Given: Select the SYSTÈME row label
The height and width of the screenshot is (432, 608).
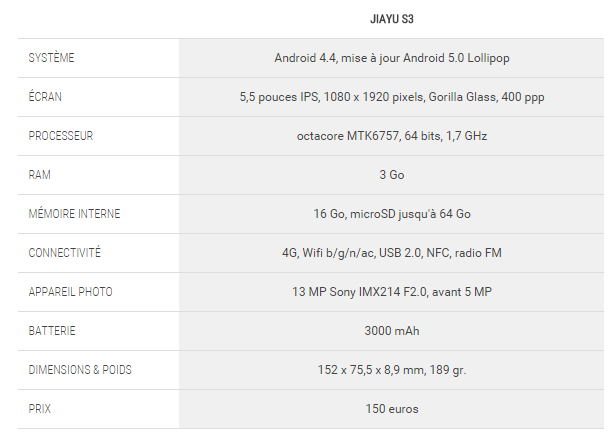Looking at the screenshot, I should (52, 58).
